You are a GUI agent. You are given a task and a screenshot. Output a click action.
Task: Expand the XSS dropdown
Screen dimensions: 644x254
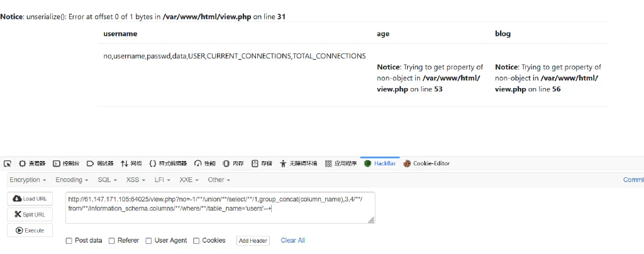[x=136, y=180]
